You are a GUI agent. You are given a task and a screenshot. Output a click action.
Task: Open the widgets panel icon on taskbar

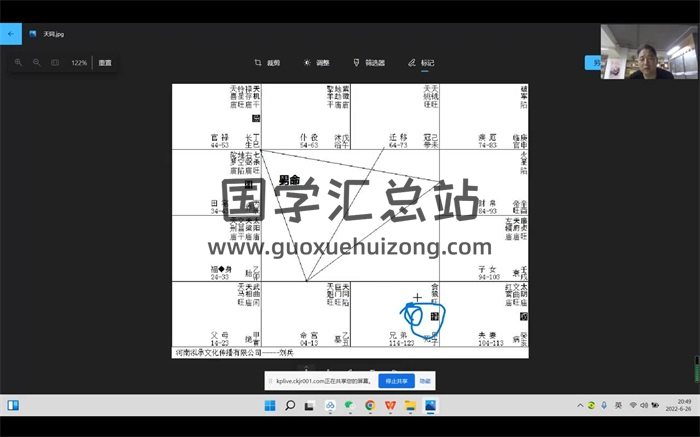(13, 405)
